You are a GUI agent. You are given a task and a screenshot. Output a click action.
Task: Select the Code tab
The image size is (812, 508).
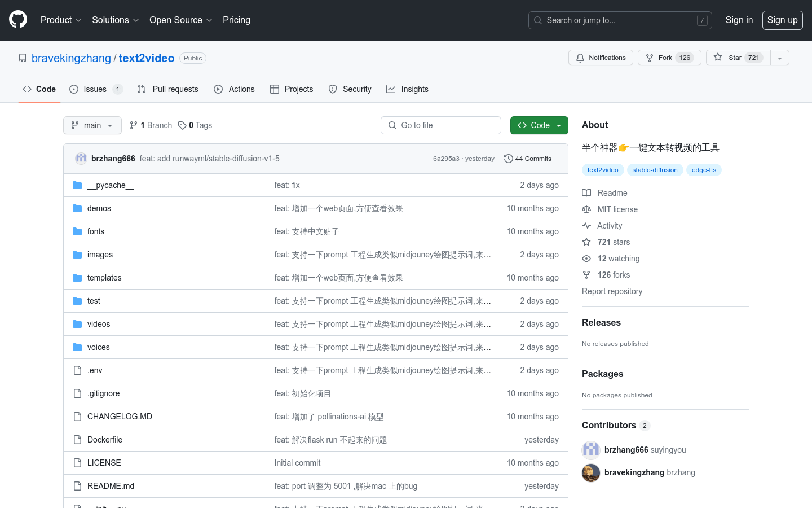[x=39, y=89]
